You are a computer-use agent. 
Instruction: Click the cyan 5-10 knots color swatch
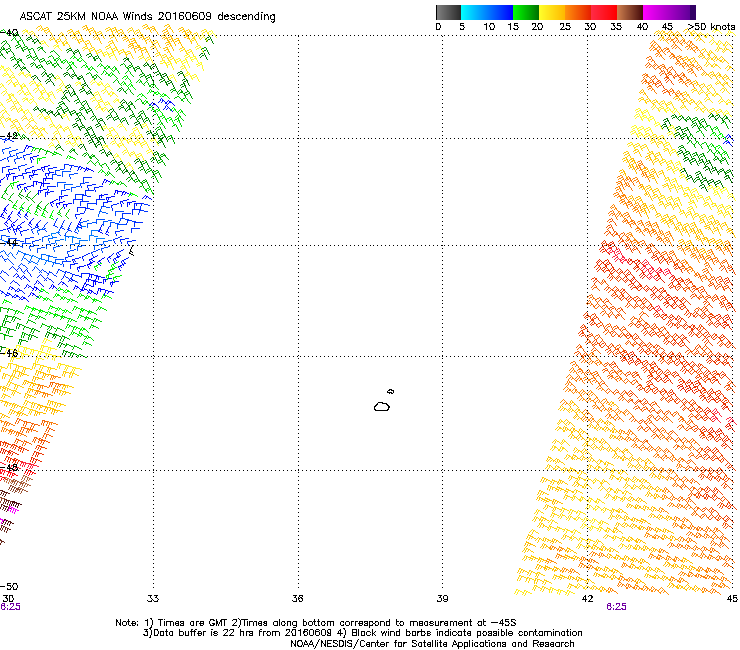(474, 12)
